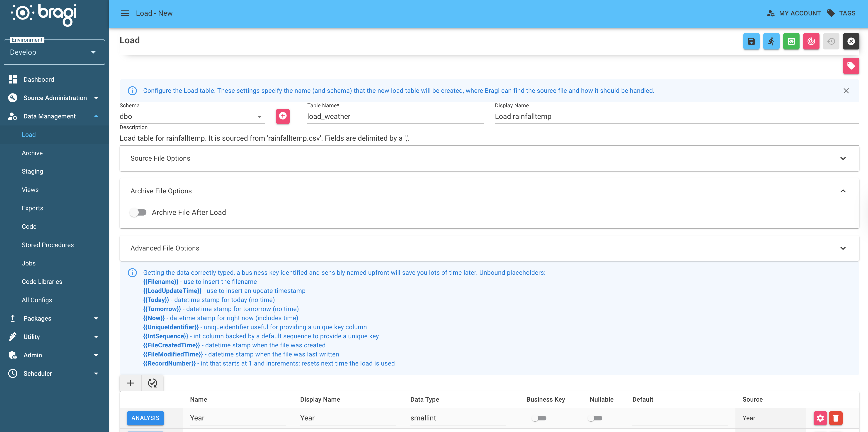Click the Packages upload icon

(x=12, y=318)
